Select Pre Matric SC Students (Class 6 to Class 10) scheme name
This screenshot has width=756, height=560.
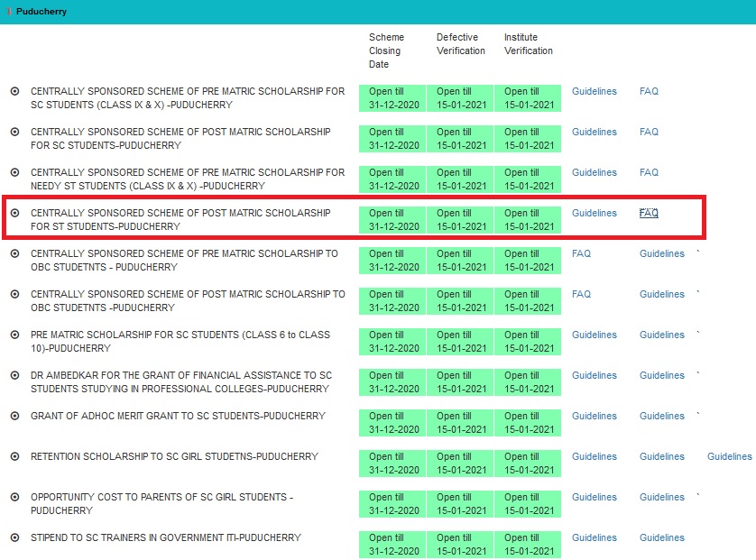coord(180,341)
